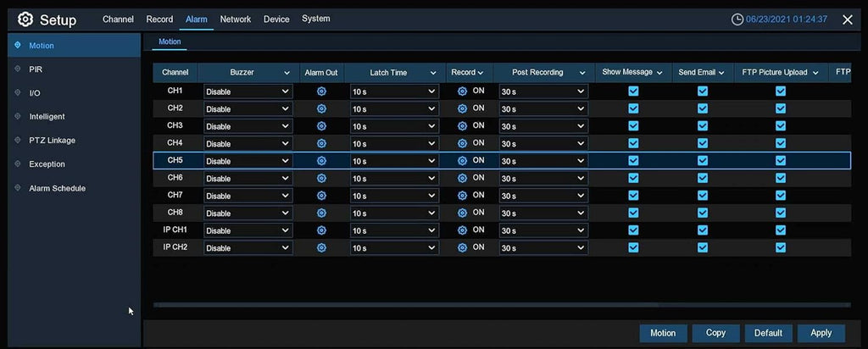Screen dimensions: 868x349
Task: Select the Alarm tab
Action: [197, 19]
